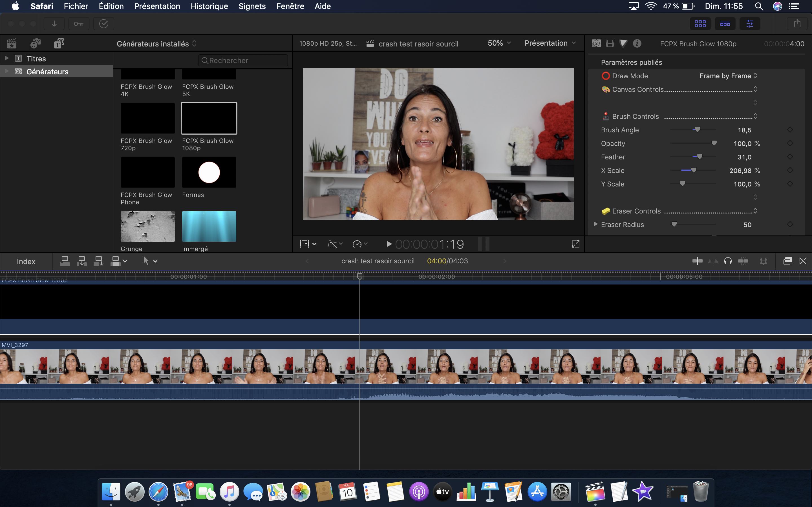Click the keyword editor key icon
Viewport: 812px width, 507px height.
coord(79,24)
